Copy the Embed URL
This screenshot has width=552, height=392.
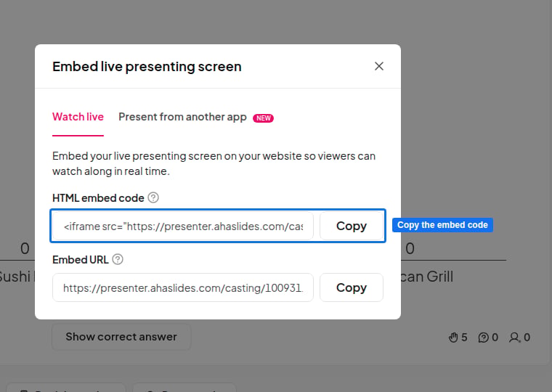(352, 287)
